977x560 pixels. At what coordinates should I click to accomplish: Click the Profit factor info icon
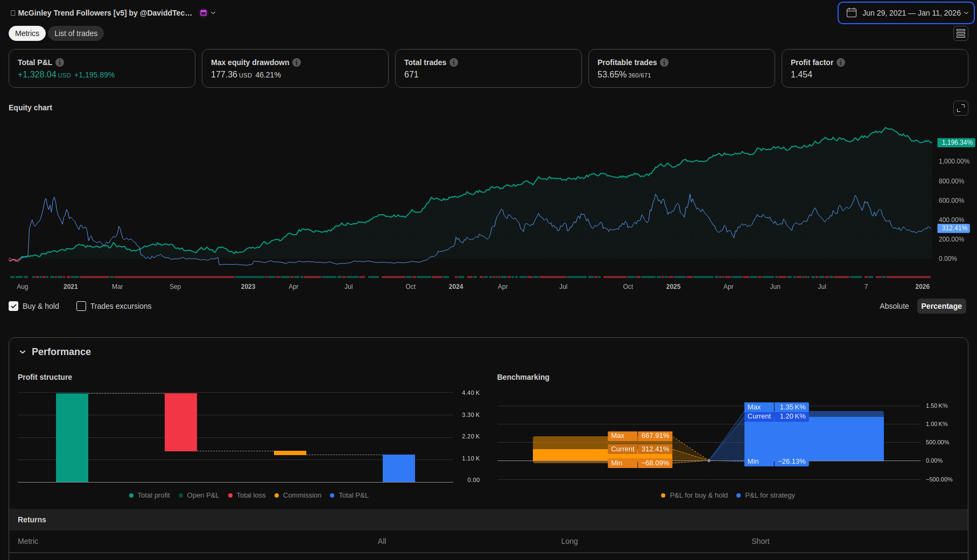841,62
